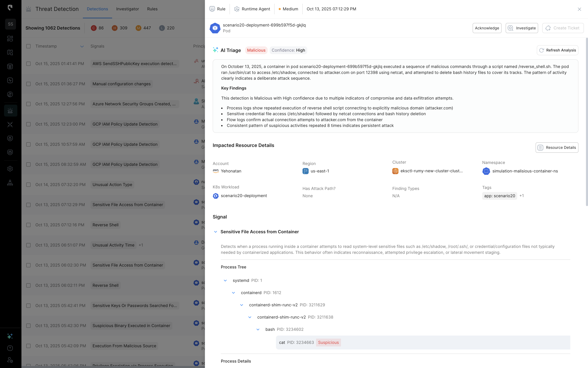The width and height of the screenshot is (588, 368).
Task: Click the AI sparkle icon in bottom sidebar
Action: tap(10, 336)
